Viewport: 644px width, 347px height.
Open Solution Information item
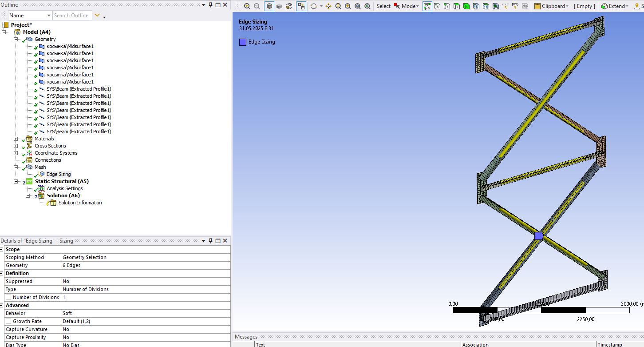[80, 203]
